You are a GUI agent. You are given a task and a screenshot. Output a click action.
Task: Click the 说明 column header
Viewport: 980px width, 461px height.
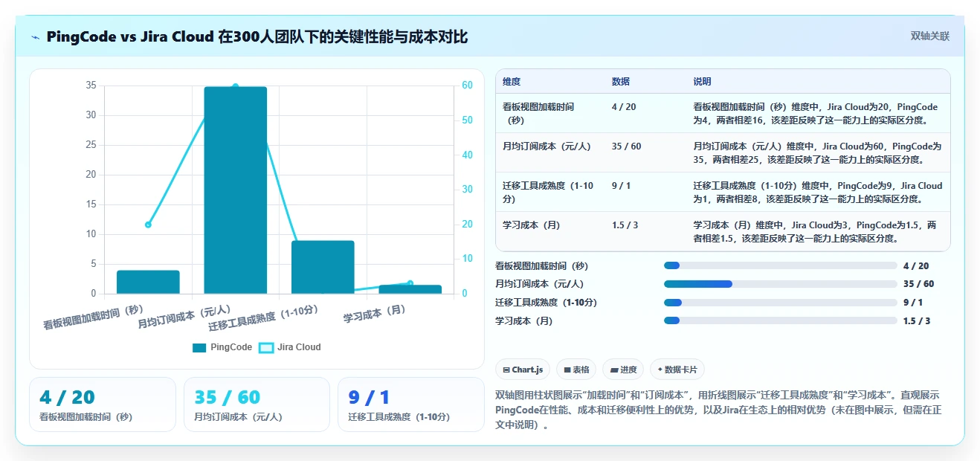[703, 81]
